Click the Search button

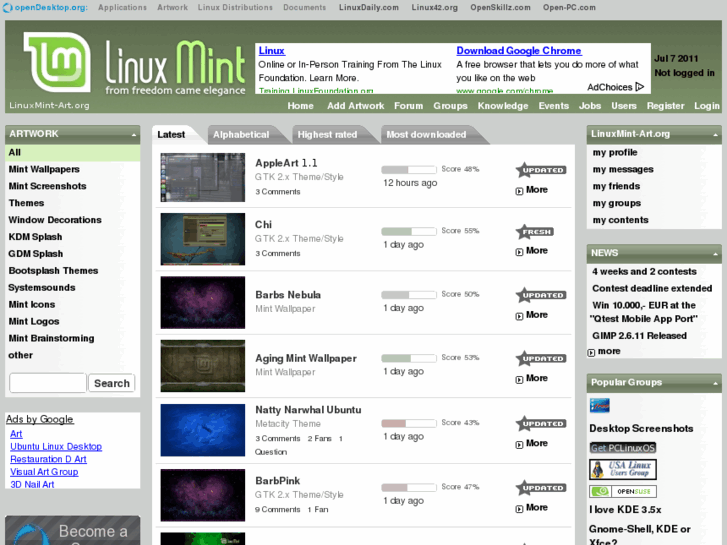click(x=112, y=383)
